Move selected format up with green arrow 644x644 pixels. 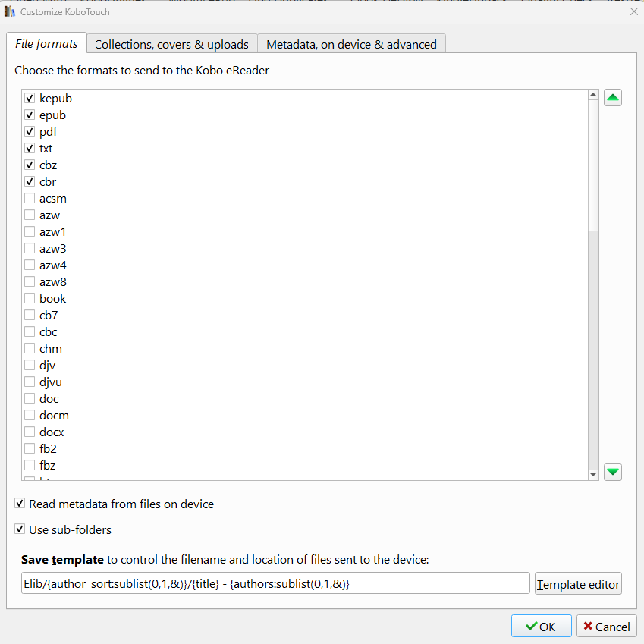point(612,98)
